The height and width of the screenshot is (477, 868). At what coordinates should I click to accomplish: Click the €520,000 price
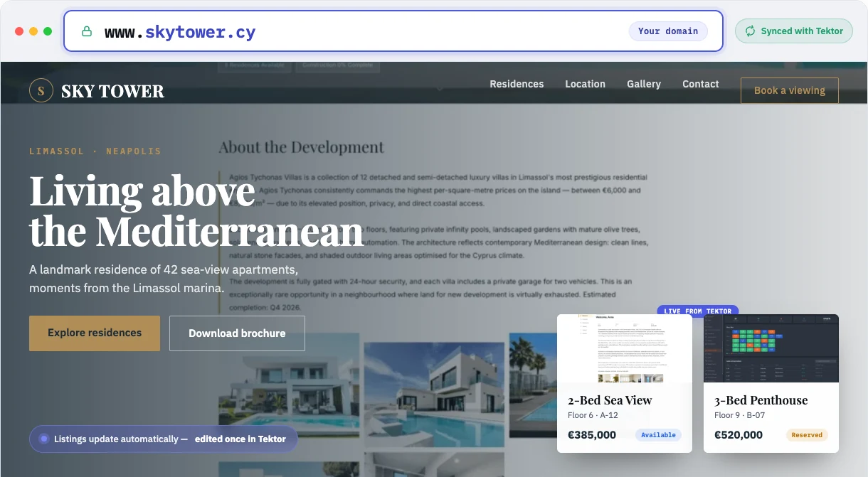(x=739, y=435)
